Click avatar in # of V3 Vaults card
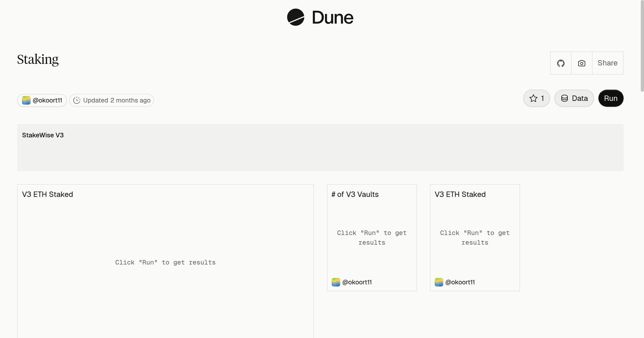Viewport: 644px width, 338px height. 336,282
